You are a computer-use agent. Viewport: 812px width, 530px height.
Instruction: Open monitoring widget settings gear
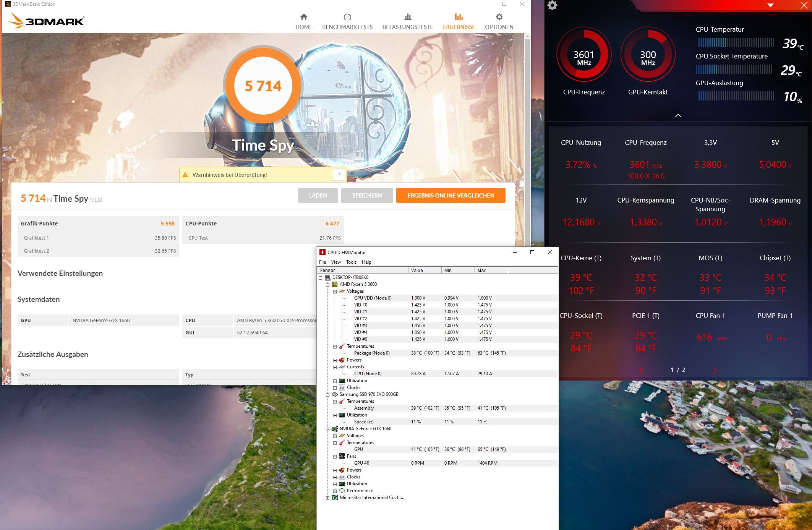(553, 5)
